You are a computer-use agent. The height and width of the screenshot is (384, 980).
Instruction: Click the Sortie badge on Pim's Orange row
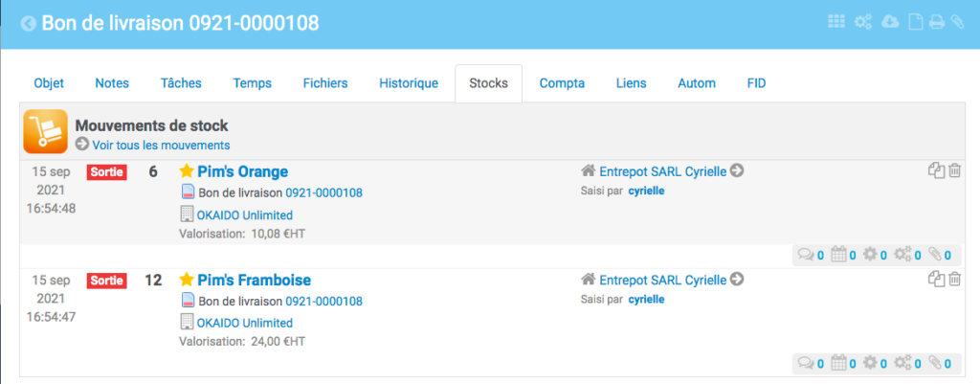pos(107,172)
